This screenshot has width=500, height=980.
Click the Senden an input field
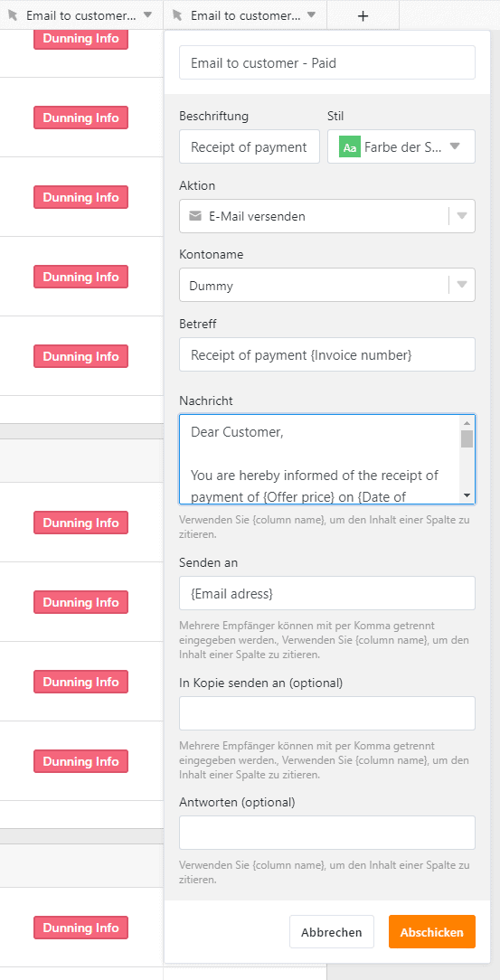coord(327,593)
